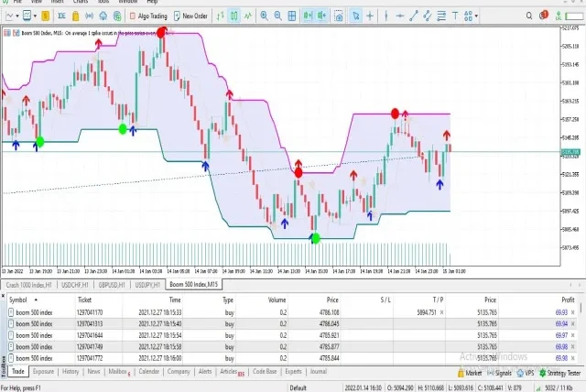Select trade row with ticket 1297041644

[291, 335]
